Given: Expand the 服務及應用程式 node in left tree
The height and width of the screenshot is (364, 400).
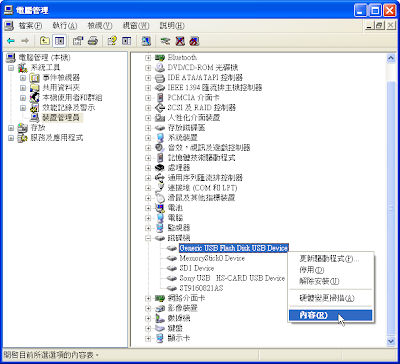Looking at the screenshot, I should coord(11,138).
